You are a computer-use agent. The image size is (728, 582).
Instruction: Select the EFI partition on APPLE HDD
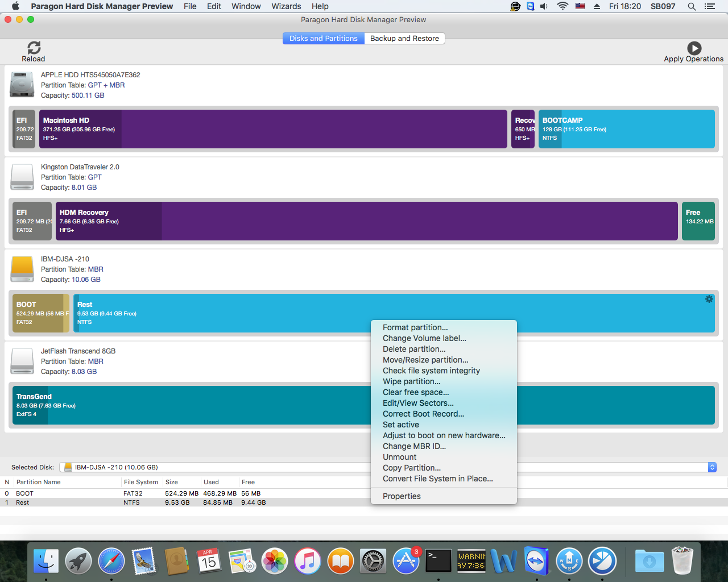(24, 129)
